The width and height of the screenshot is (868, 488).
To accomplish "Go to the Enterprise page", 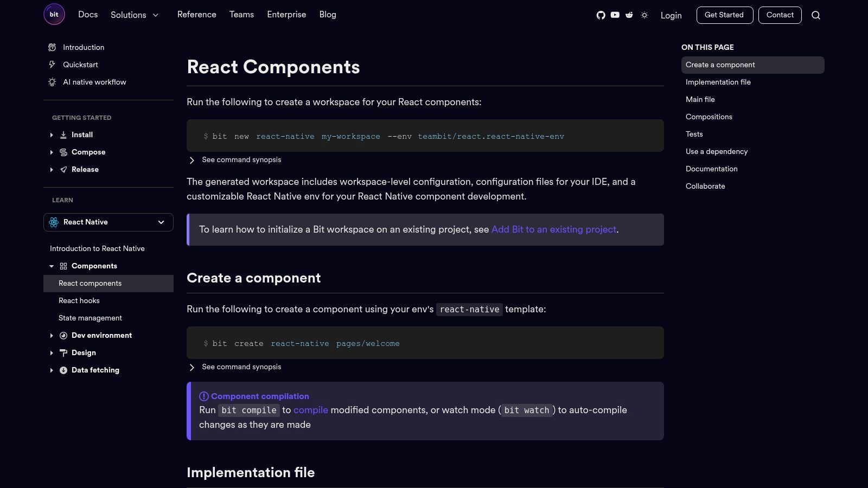I will pyautogui.click(x=286, y=15).
